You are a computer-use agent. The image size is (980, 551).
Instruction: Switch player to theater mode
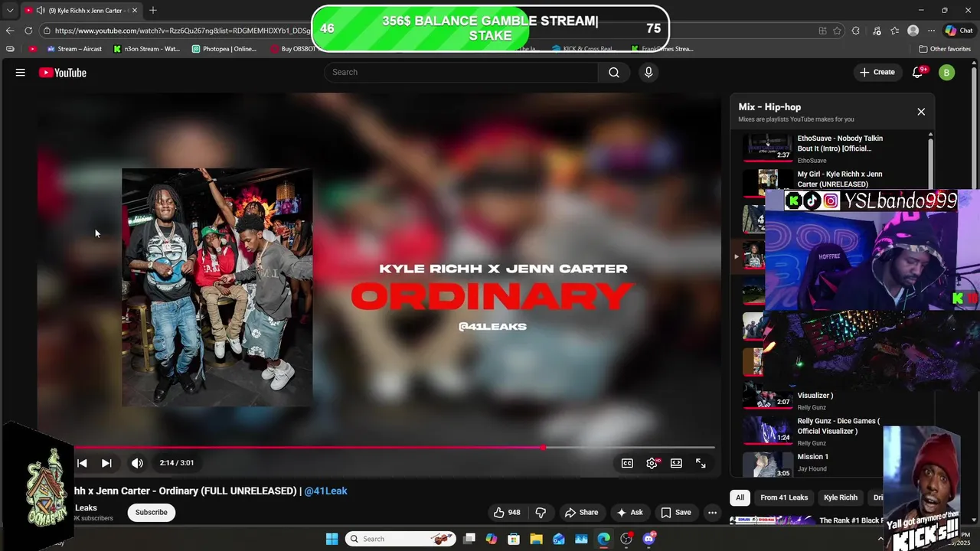[676, 463]
